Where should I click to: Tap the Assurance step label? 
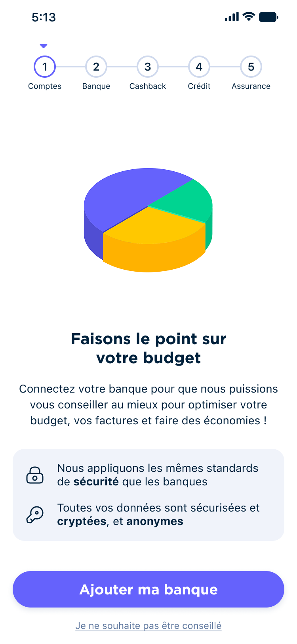click(x=251, y=86)
